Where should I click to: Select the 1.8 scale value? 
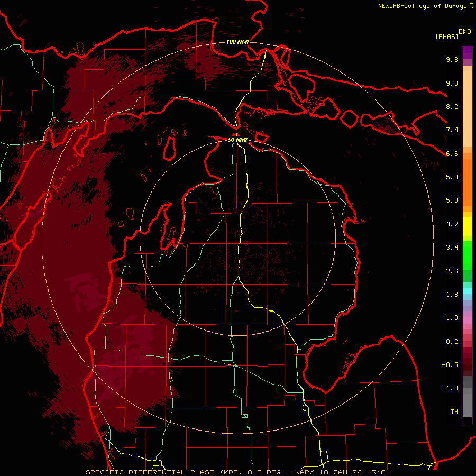pos(452,295)
